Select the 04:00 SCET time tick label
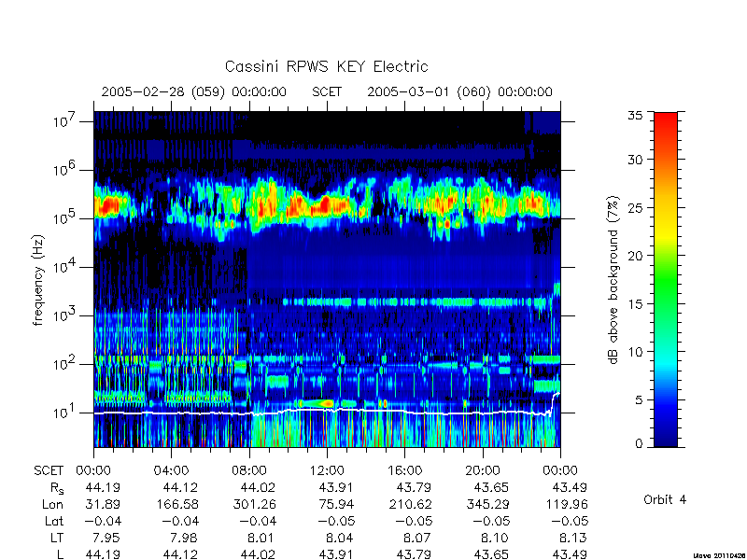747x560 pixels. (171, 471)
